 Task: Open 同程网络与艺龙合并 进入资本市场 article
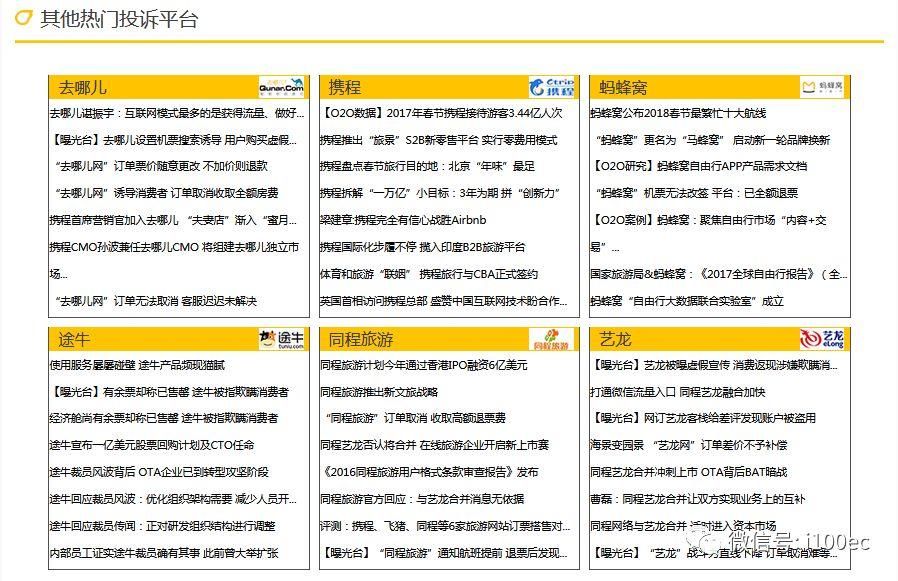pyautogui.click(x=683, y=526)
